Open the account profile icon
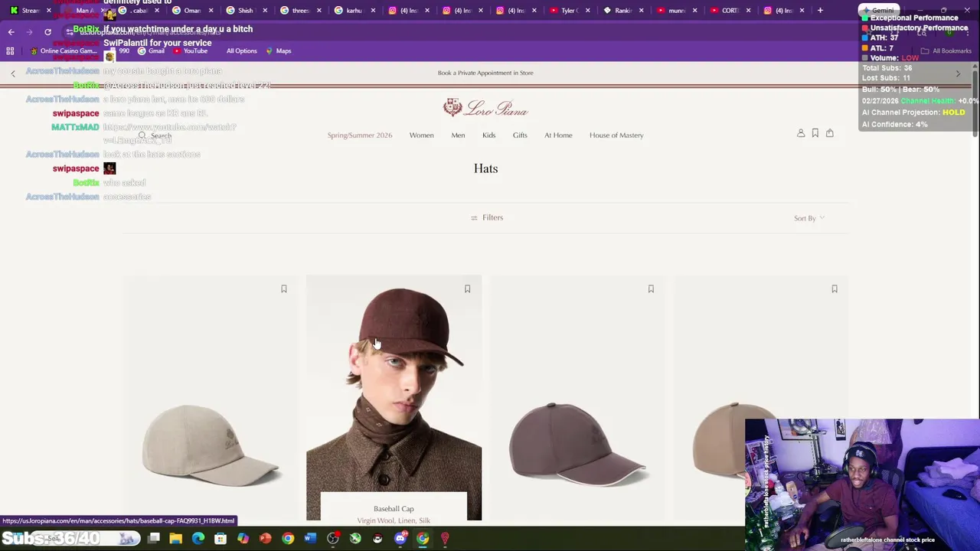 [801, 133]
